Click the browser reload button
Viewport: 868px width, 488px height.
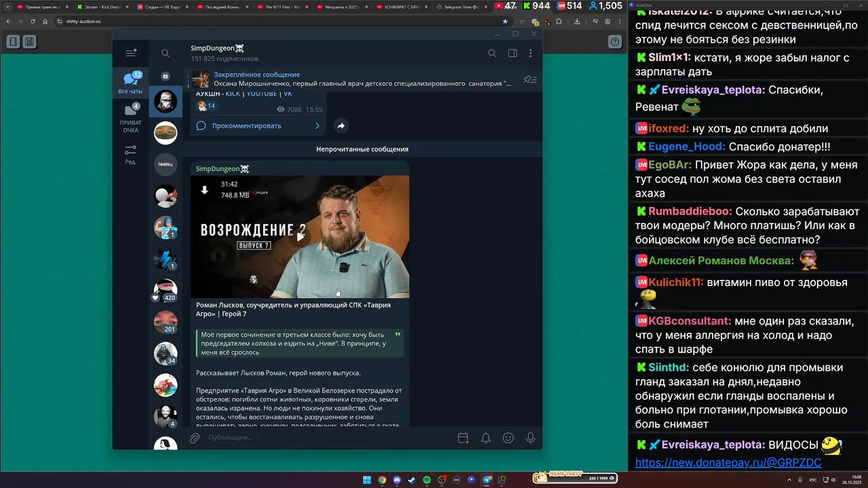point(33,21)
